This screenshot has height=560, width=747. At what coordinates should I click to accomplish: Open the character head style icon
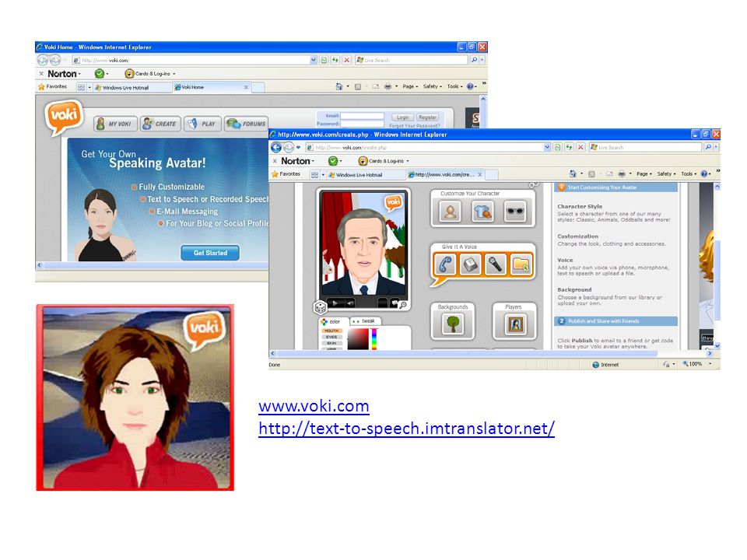coord(451,212)
